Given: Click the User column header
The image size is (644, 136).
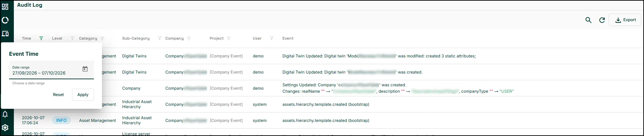Looking at the screenshot, I should coord(257,38).
